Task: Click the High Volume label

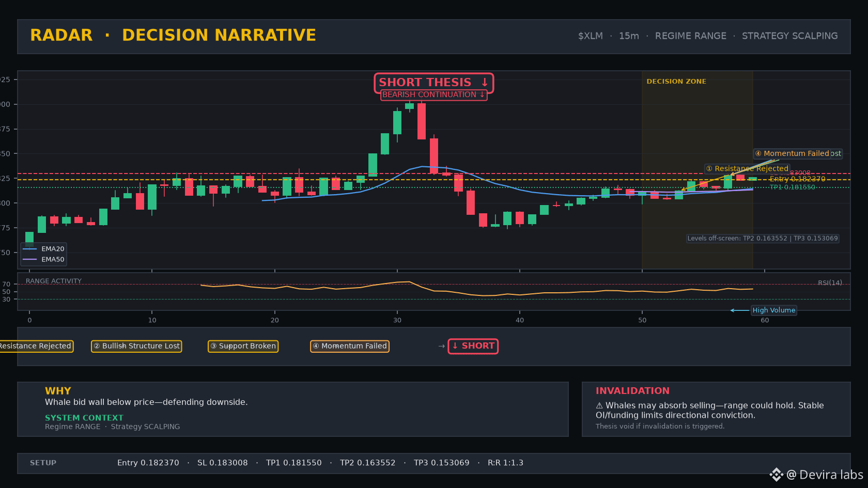Action: (773, 310)
